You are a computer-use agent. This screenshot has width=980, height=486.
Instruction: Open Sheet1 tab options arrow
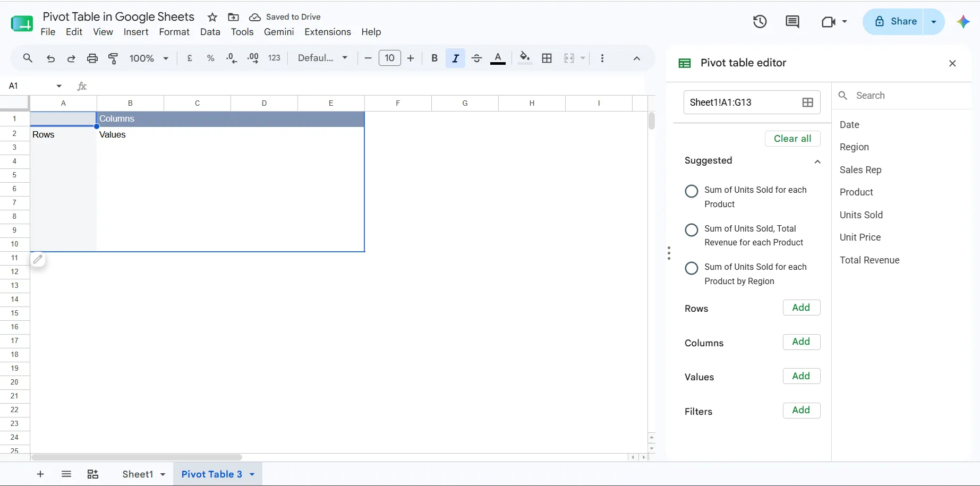pos(163,474)
